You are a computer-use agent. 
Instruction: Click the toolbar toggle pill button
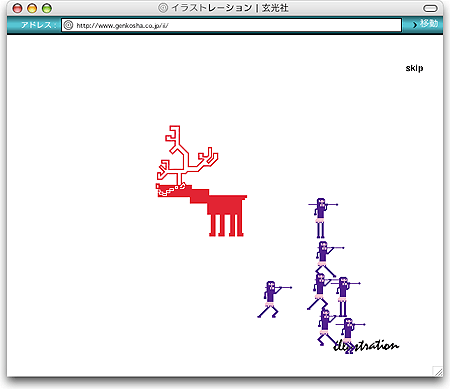coord(430,8)
